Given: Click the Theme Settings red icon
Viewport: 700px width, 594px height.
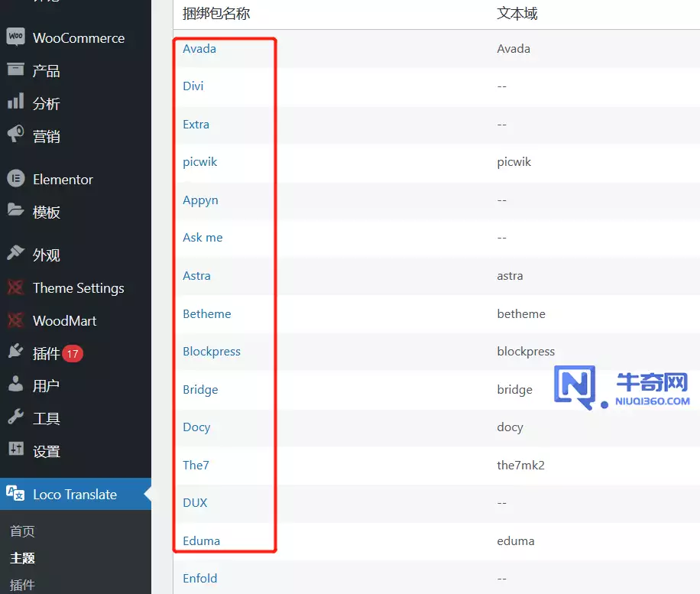Looking at the screenshot, I should tap(15, 287).
